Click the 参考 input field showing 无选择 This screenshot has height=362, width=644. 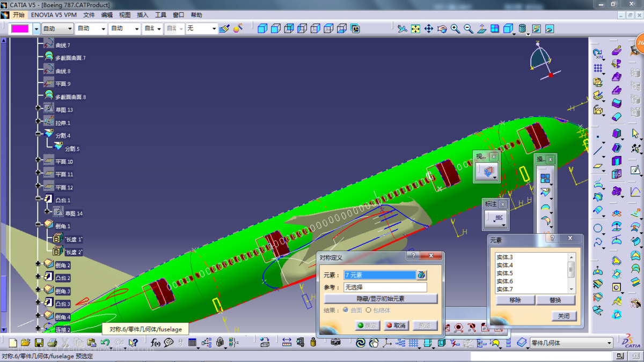pyautogui.click(x=385, y=287)
